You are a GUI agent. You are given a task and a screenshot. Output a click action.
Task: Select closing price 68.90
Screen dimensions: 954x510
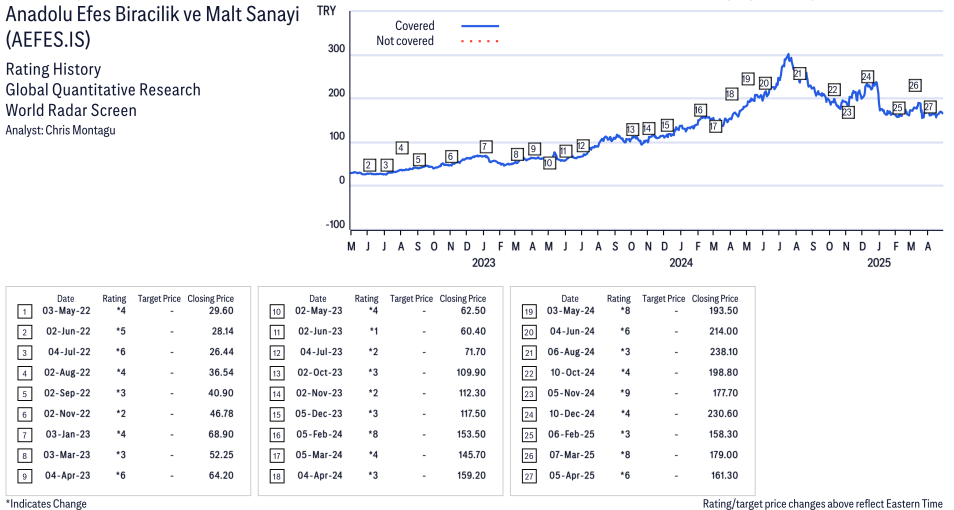(x=221, y=435)
